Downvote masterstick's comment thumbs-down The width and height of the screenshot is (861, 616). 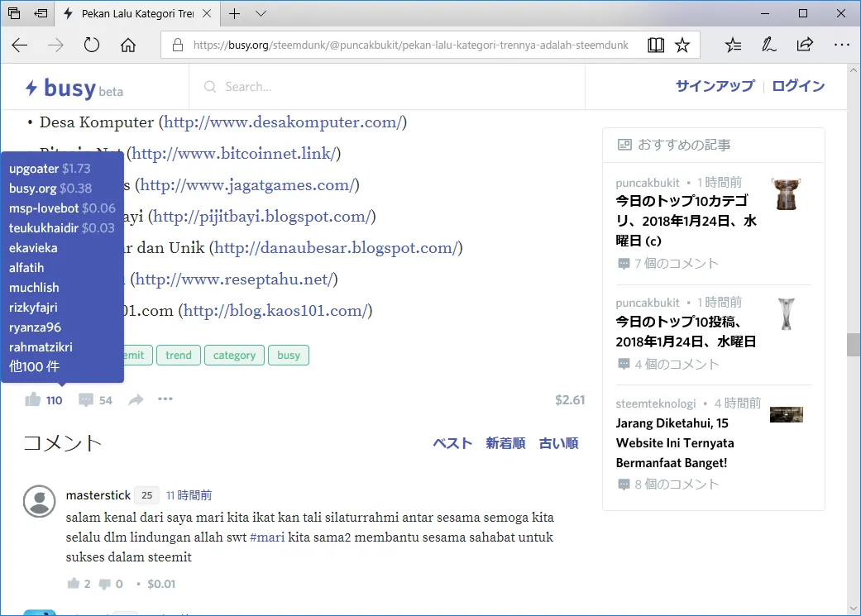point(104,584)
